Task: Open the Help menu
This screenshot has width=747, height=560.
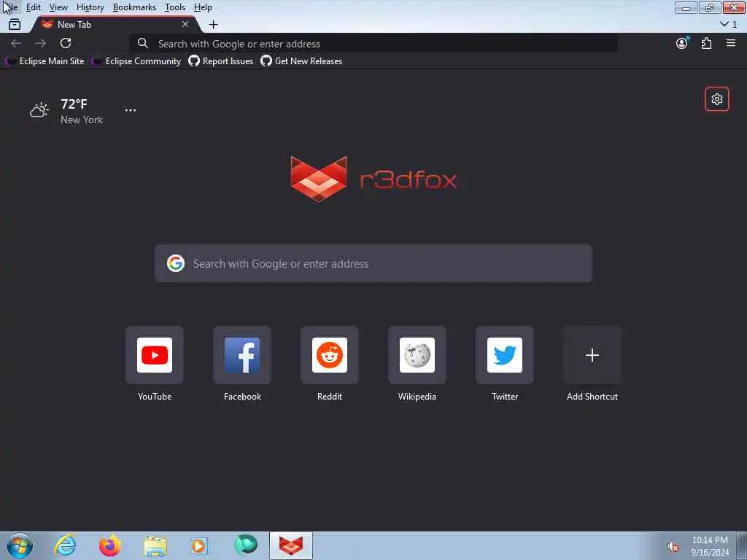Action: click(203, 7)
